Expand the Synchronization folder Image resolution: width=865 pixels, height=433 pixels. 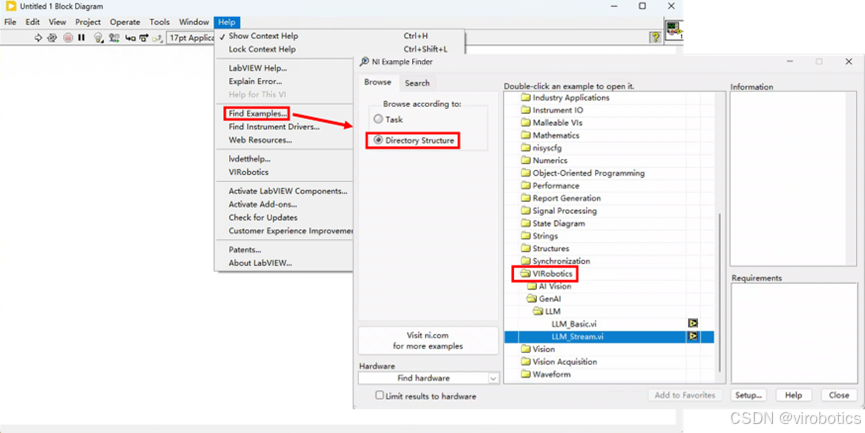(526, 261)
